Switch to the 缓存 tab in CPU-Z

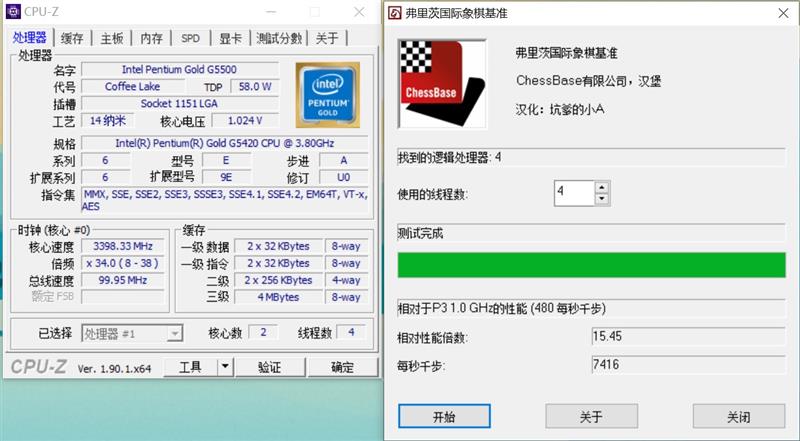(72, 38)
